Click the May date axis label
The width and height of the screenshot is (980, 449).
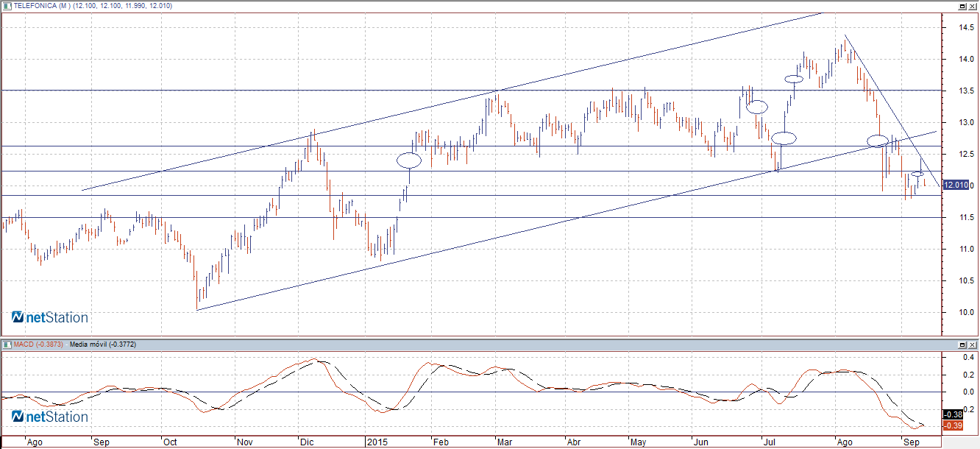638,443
